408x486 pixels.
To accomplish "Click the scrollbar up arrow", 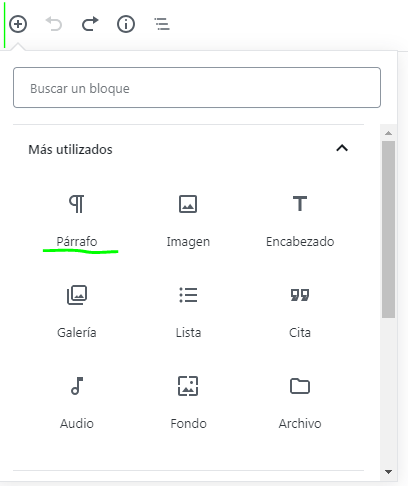I will coord(388,133).
